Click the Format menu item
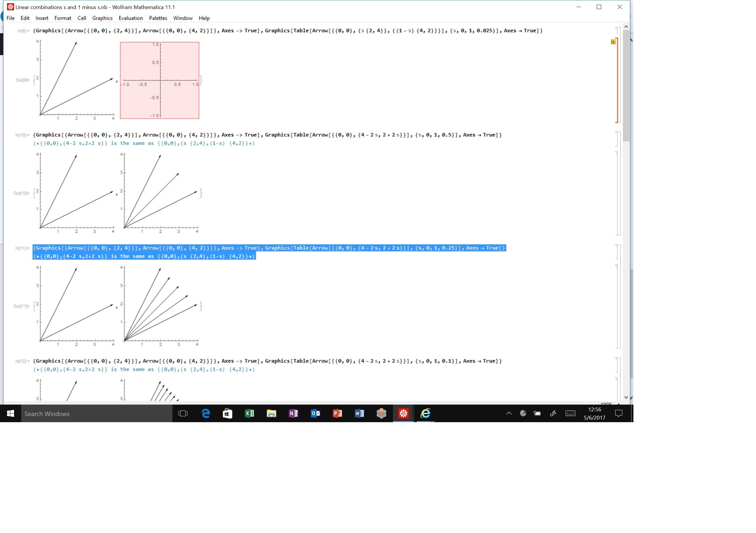The image size is (756, 533). (x=63, y=18)
